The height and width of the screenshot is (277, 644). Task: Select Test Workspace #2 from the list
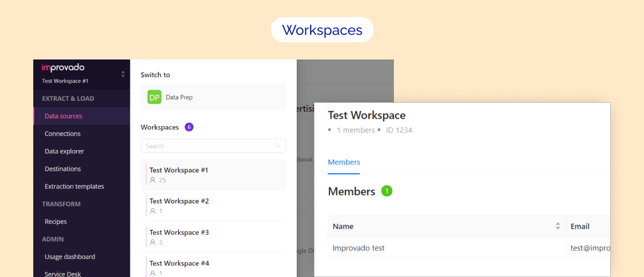pos(179,201)
